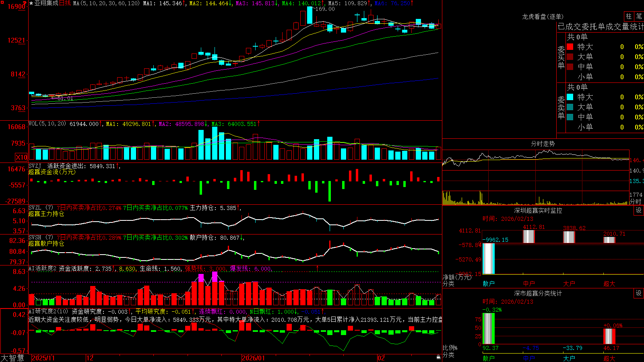Image resolution: width=644 pixels, height=362 pixels.
Task: Open 设 settings for 深圳超赢实时监控
Action: tap(639, 210)
